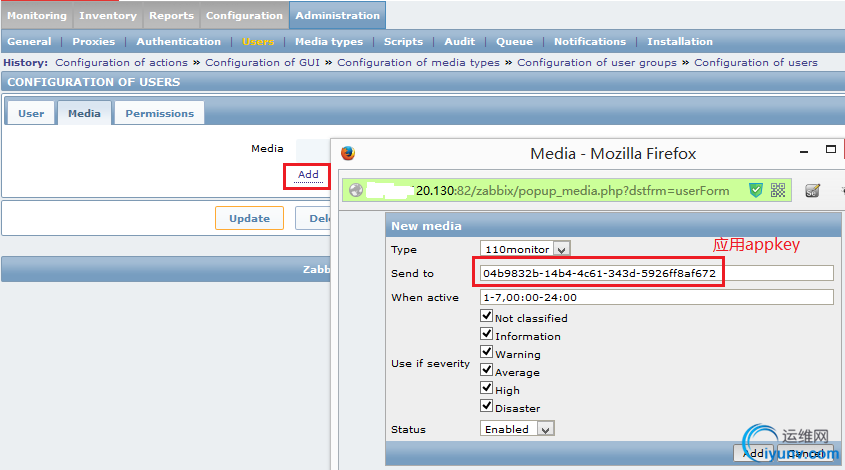Image resolution: width=845 pixels, height=470 pixels.
Task: Switch to the User tab
Action: click(x=31, y=113)
